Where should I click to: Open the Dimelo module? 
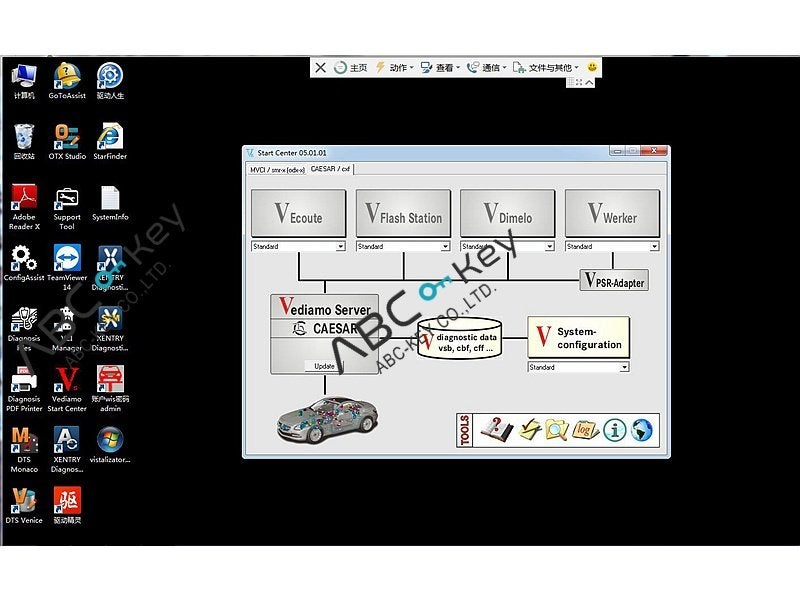pos(507,213)
